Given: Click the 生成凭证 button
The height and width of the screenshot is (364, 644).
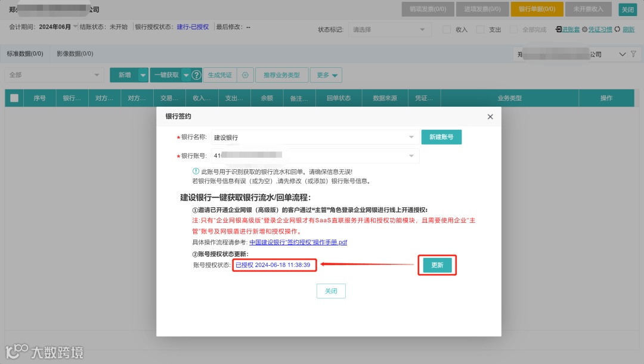Looking at the screenshot, I should click(x=219, y=75).
